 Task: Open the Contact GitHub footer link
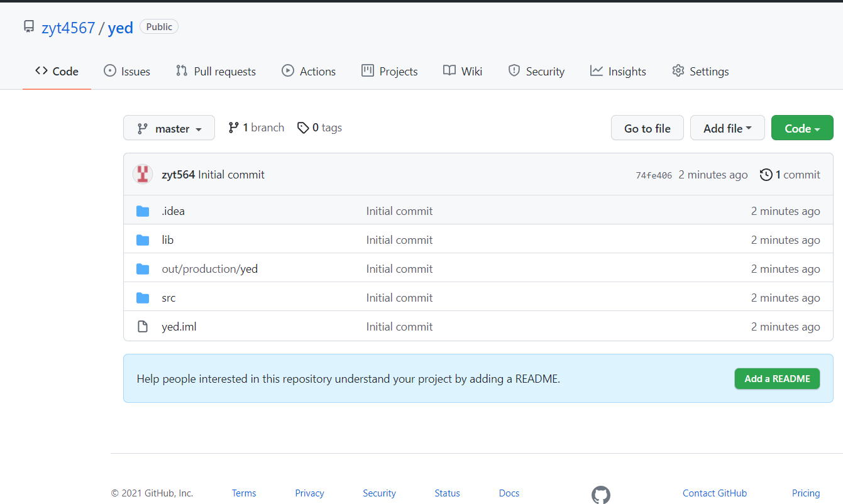(x=715, y=493)
